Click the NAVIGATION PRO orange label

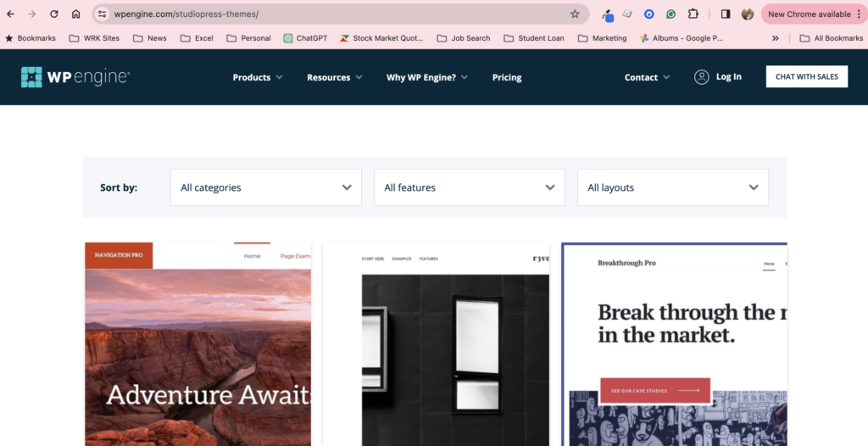pyautogui.click(x=119, y=255)
